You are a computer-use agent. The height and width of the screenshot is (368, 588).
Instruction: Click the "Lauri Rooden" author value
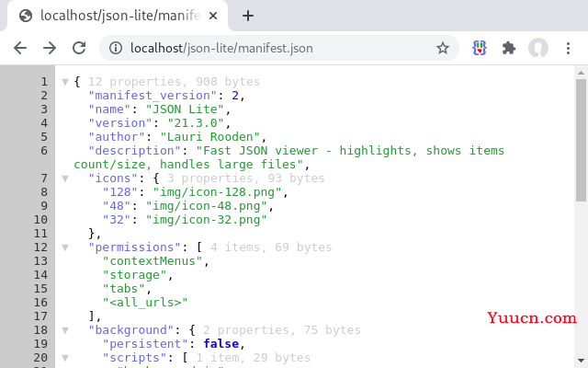(210, 137)
